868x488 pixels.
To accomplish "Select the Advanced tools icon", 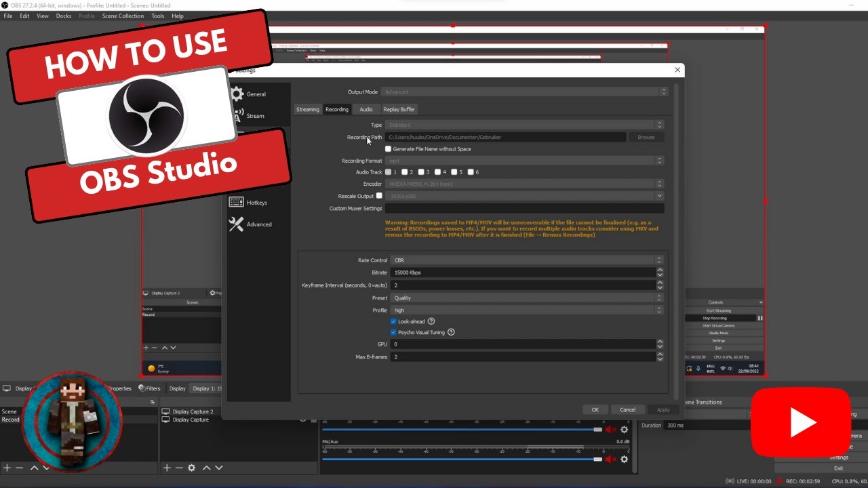I will tap(236, 224).
